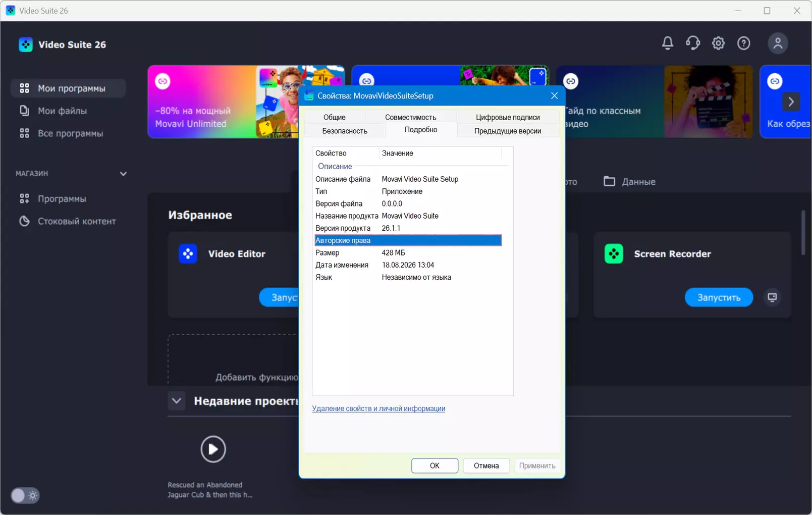Click 'Удаление свойств и личной информации' link
812x515 pixels.
[378, 408]
